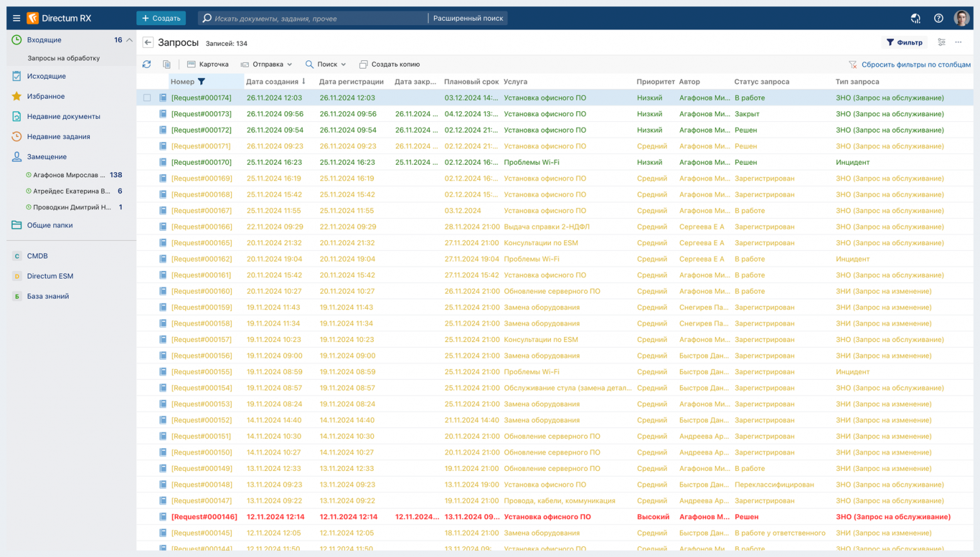Open Избранное in the sidebar
The height and width of the screenshot is (557, 980).
[46, 96]
